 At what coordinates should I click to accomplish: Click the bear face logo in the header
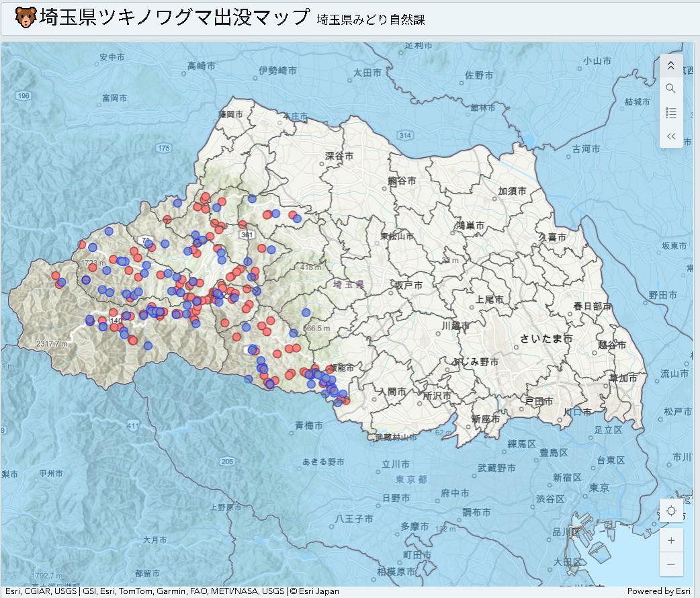pyautogui.click(x=26, y=17)
